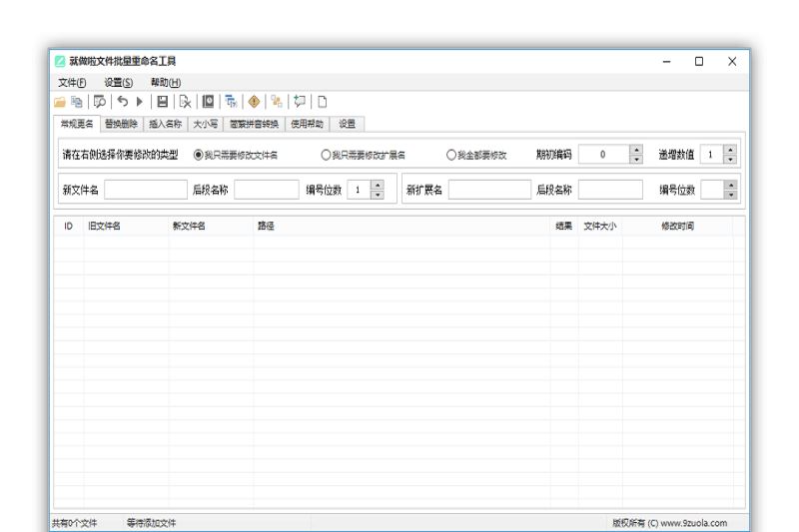Click the copy files toolbar icon
This screenshot has height=532, width=799.
[77, 102]
